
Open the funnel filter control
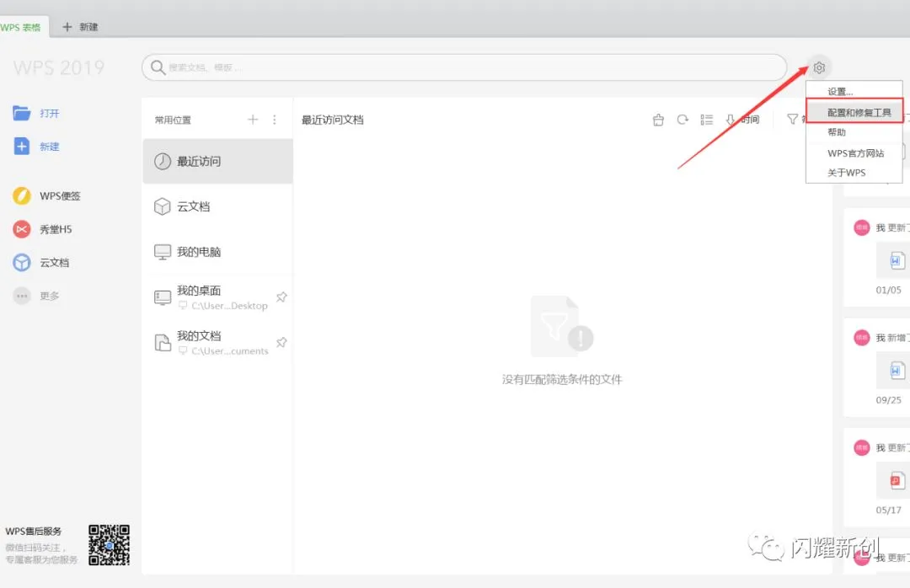pos(792,119)
